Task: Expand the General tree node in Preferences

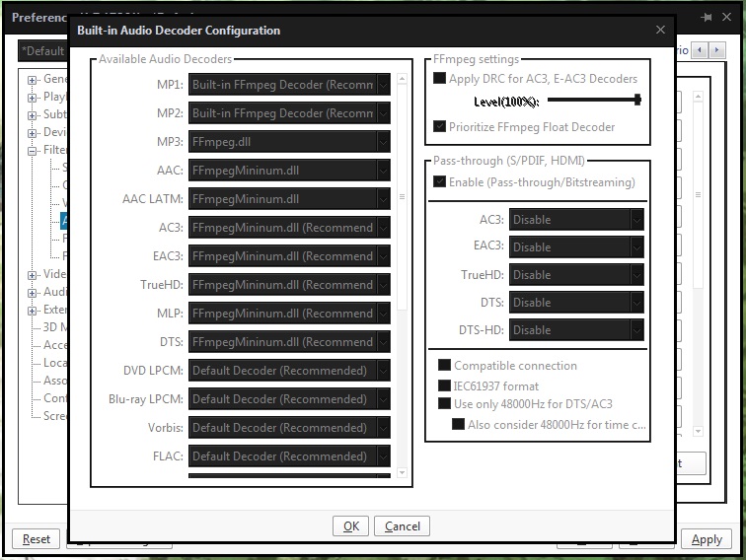Action: [32, 80]
